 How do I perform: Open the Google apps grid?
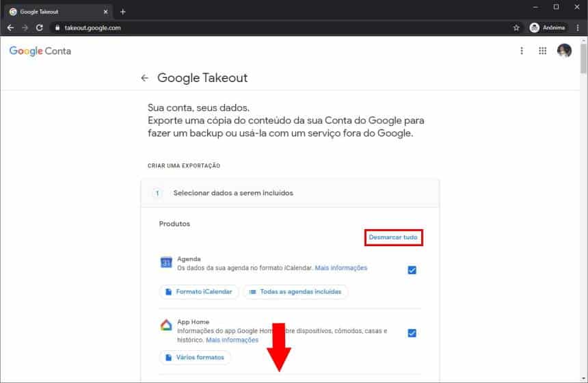click(x=543, y=51)
